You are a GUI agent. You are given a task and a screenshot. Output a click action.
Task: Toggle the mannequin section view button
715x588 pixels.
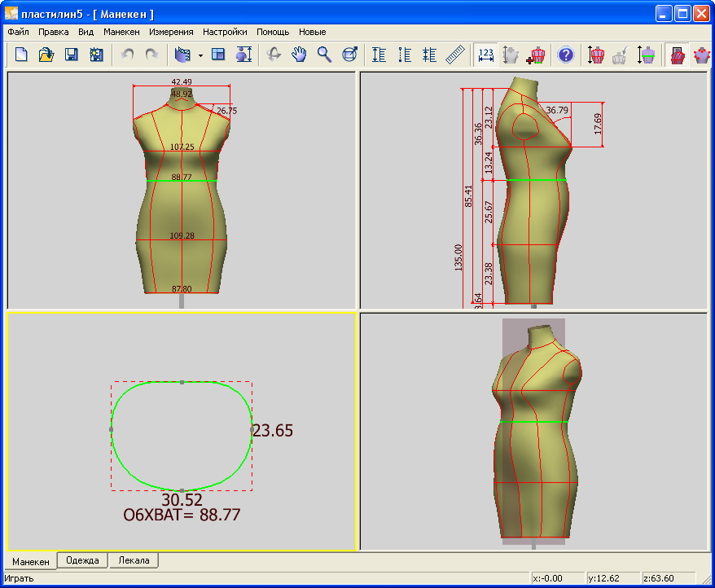tap(647, 55)
